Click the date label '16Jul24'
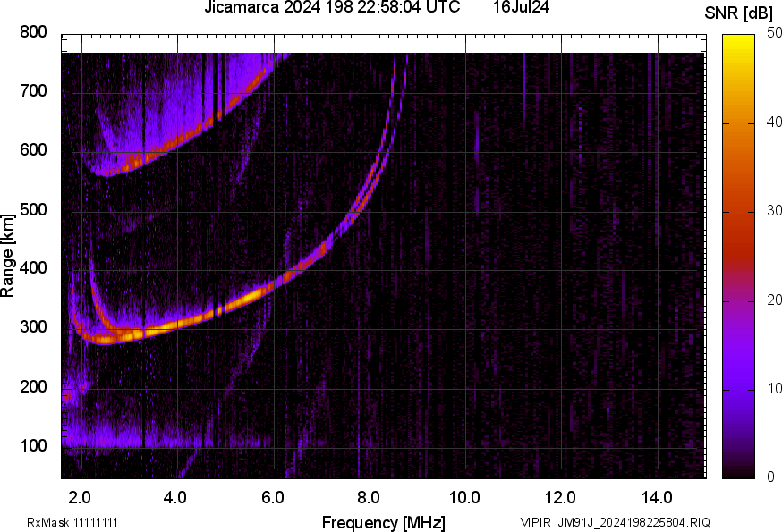Viewport: 782px width, 532px height. coord(521,7)
